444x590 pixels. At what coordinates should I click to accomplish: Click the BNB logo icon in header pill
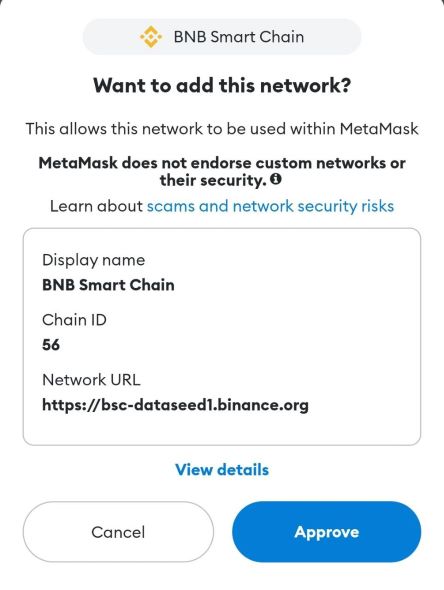click(151, 37)
